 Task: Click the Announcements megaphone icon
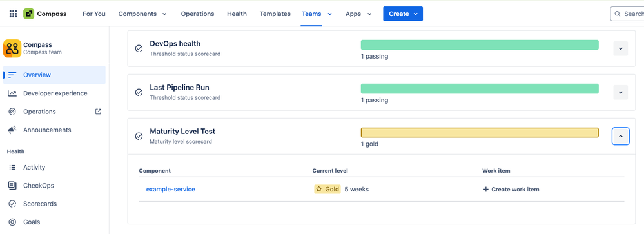click(x=12, y=130)
